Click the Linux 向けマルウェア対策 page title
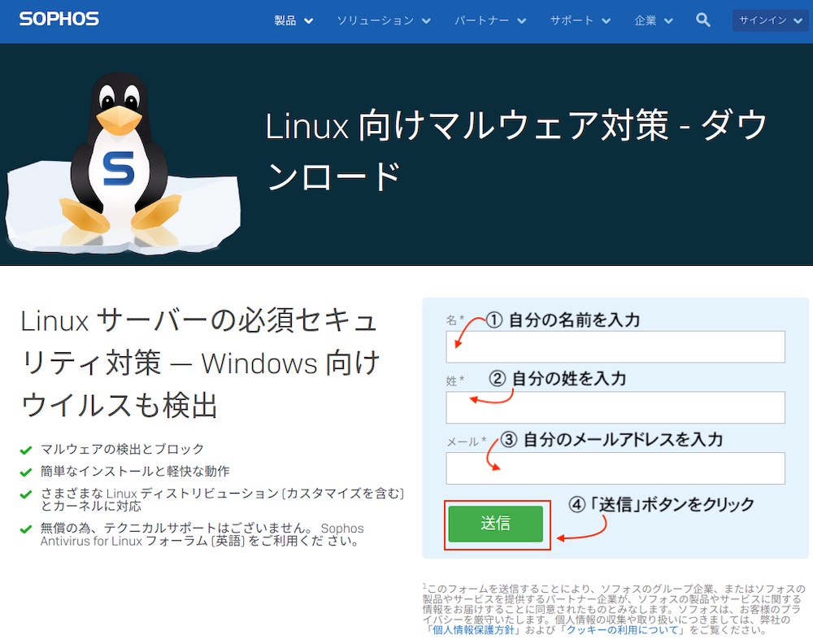 pyautogui.click(x=516, y=150)
